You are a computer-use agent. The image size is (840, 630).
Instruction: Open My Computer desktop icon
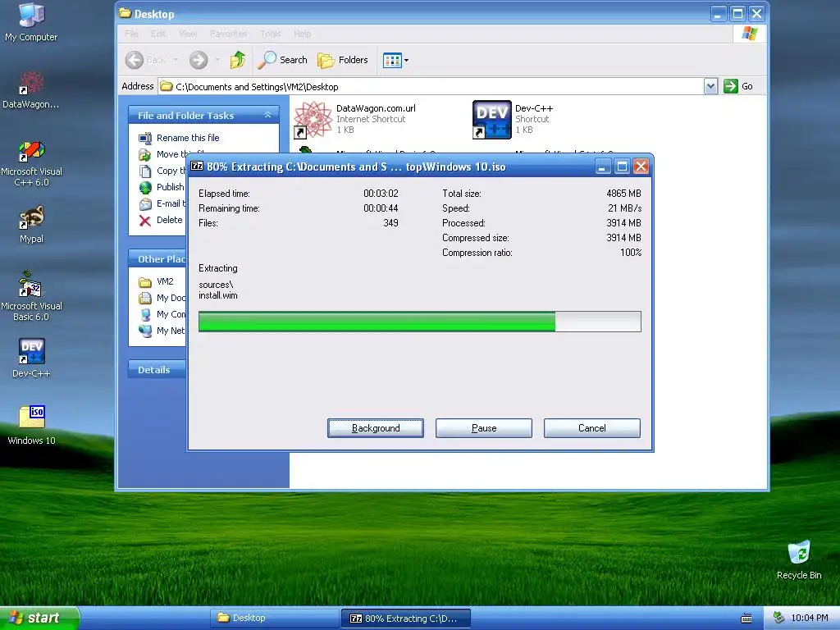[x=31, y=22]
